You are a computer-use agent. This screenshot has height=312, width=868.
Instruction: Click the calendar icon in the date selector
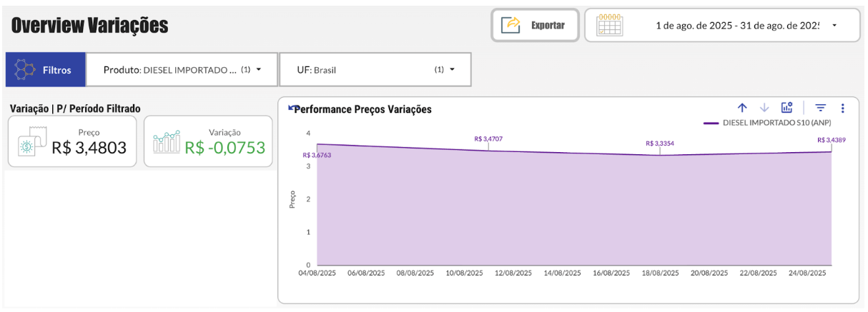609,25
